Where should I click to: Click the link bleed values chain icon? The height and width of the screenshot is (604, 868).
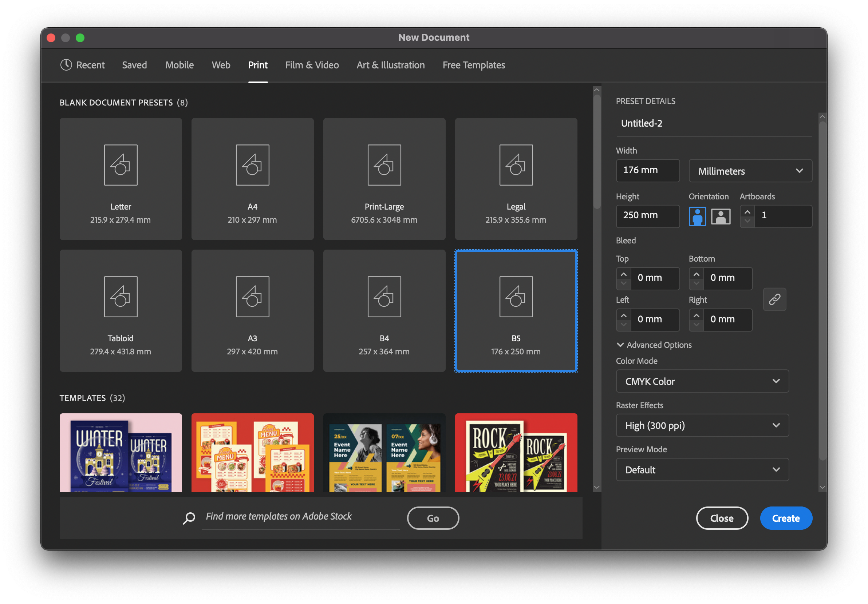click(774, 299)
